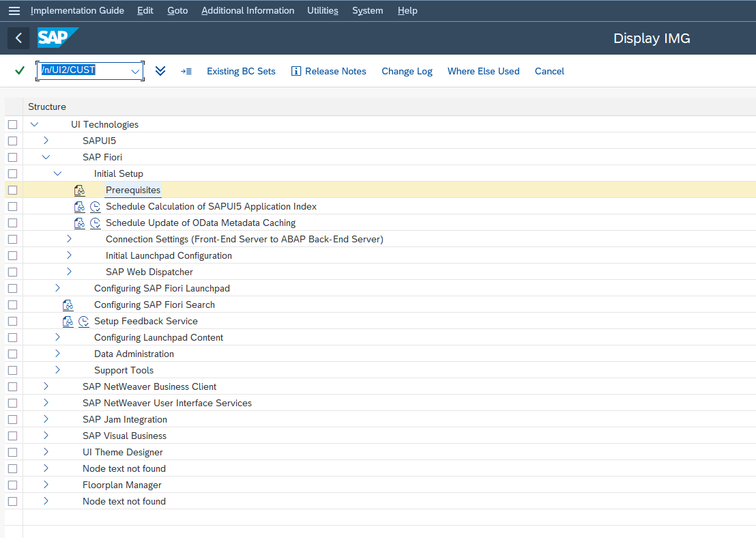Select the Prerequisites tree entry
This screenshot has height=538, width=756.
click(133, 190)
